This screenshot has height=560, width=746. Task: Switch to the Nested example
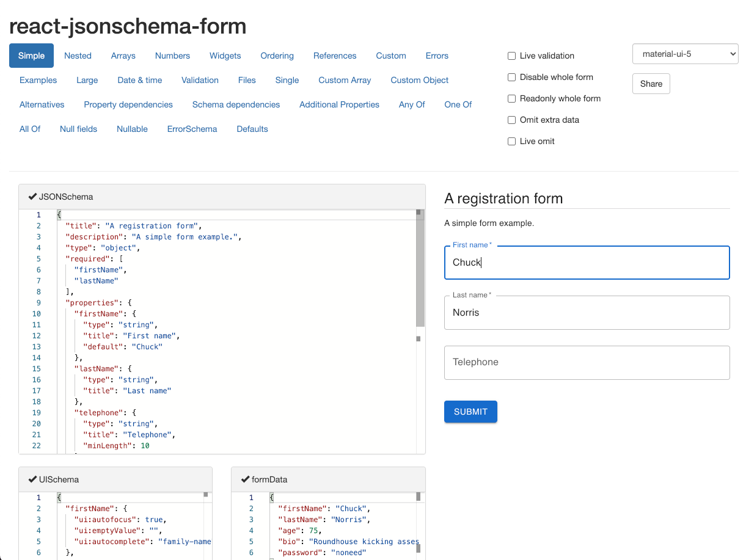(78, 56)
